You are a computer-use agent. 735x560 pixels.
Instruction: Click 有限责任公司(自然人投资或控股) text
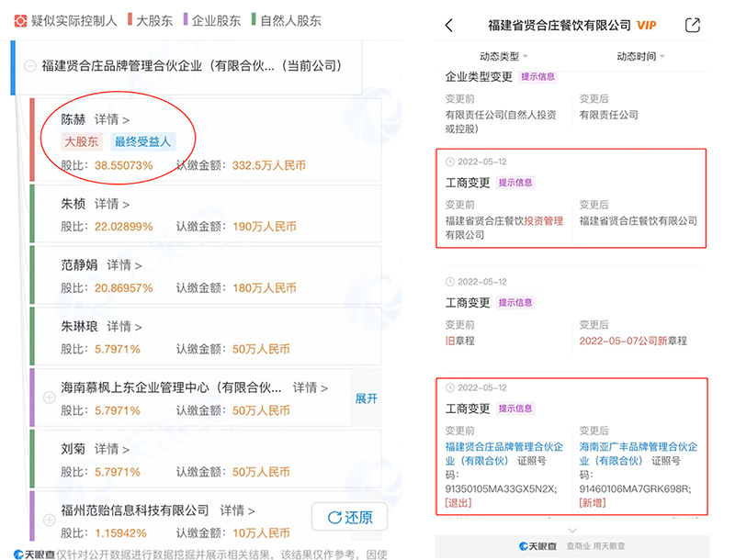501,122
